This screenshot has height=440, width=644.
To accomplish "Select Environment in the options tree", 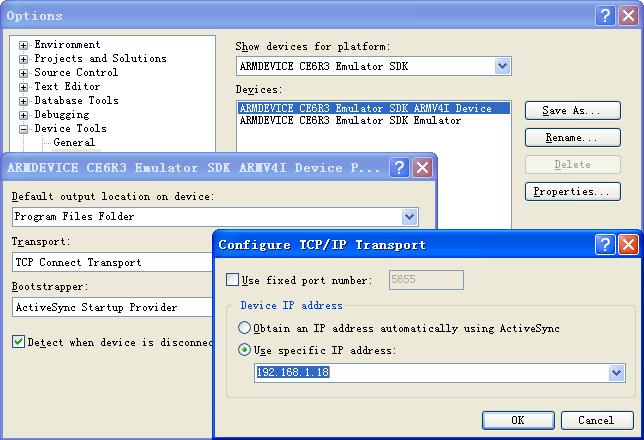I will pos(67,44).
